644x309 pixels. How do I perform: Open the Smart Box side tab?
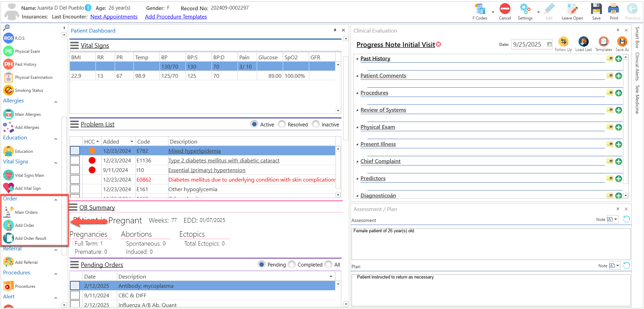[x=637, y=37]
